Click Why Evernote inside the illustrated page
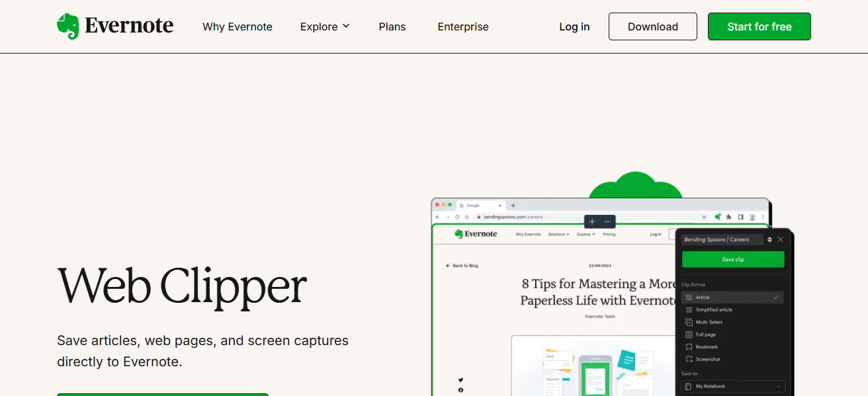This screenshot has height=396, width=868. pyautogui.click(x=528, y=234)
